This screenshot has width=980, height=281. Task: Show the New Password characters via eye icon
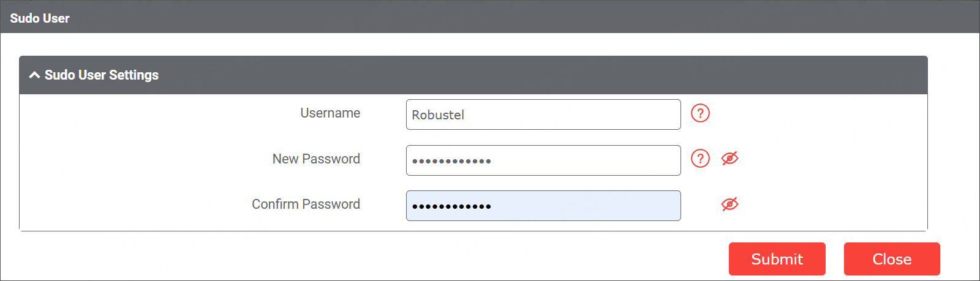pyautogui.click(x=729, y=159)
